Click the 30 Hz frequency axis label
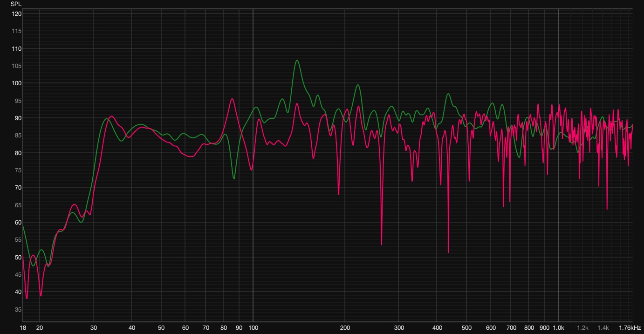This screenshot has height=334, width=644. coord(93,328)
